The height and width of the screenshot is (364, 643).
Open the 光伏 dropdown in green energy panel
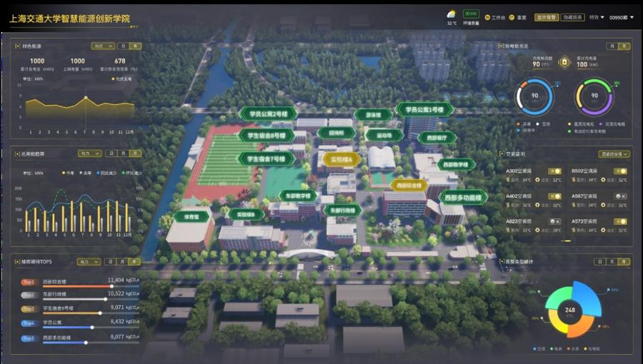click(x=103, y=46)
